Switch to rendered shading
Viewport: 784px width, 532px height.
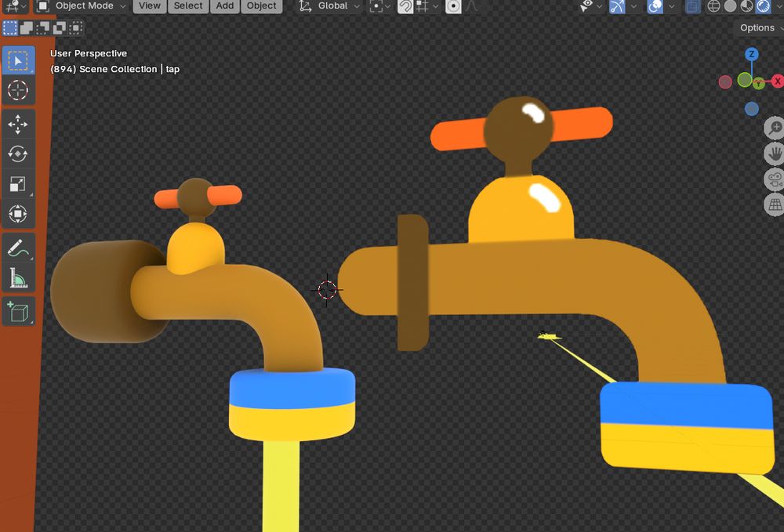tap(763, 6)
